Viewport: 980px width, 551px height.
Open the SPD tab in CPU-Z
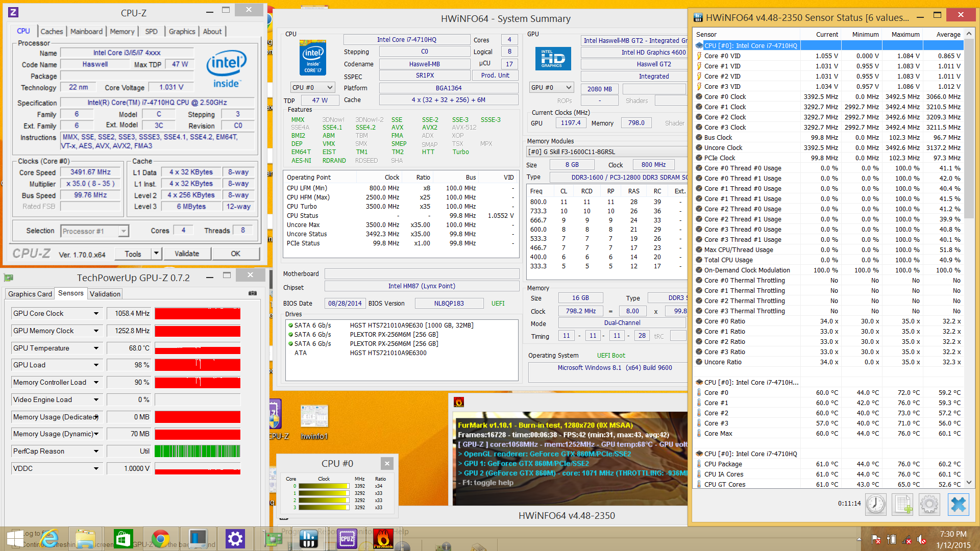tap(151, 31)
